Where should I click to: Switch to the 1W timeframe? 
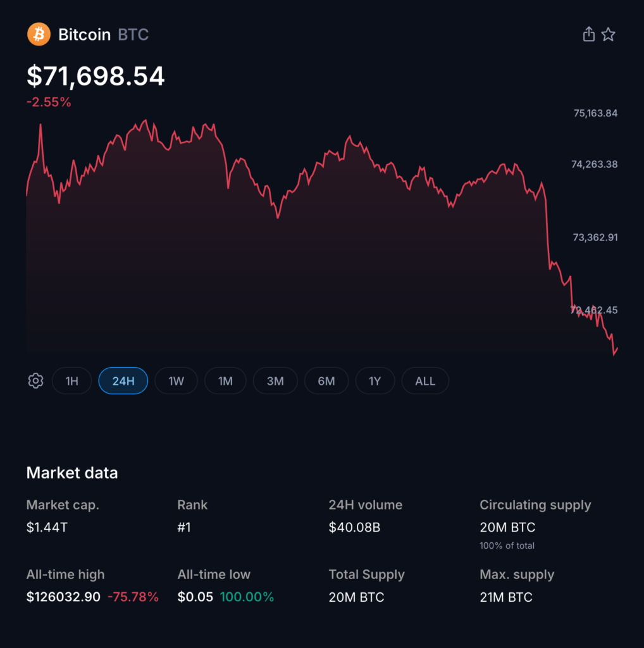coord(176,380)
